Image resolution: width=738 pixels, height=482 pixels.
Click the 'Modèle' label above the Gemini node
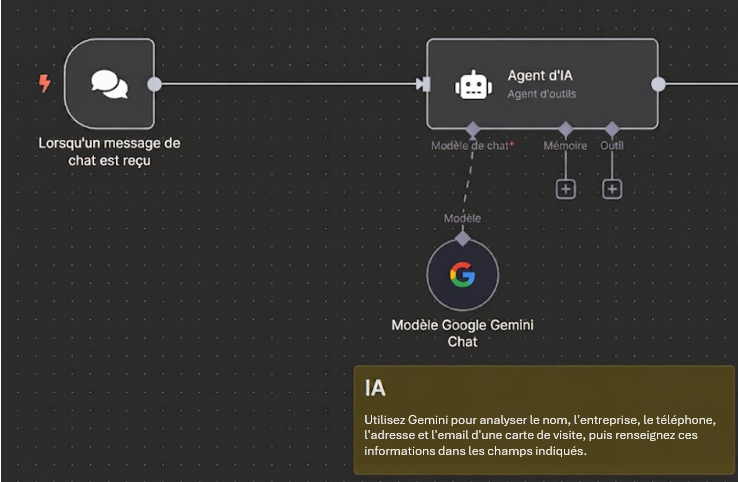[463, 218]
